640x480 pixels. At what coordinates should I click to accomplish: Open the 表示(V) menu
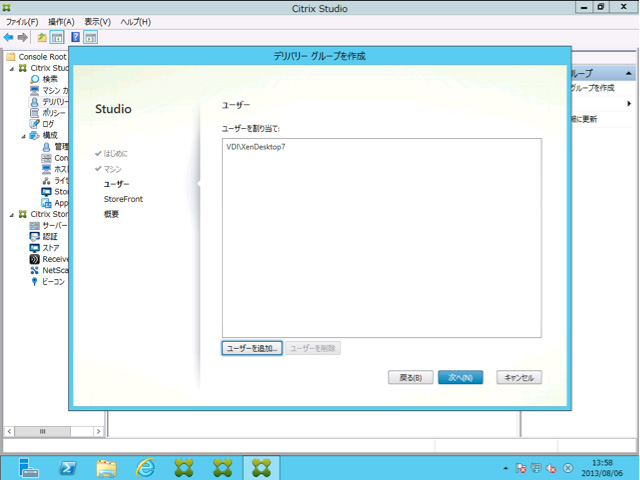[x=98, y=22]
